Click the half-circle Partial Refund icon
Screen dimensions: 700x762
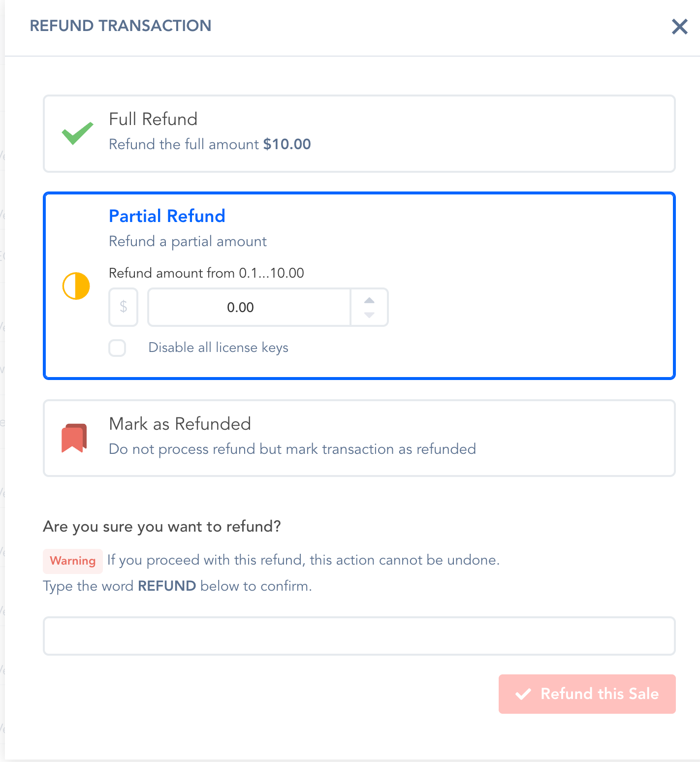[76, 286]
